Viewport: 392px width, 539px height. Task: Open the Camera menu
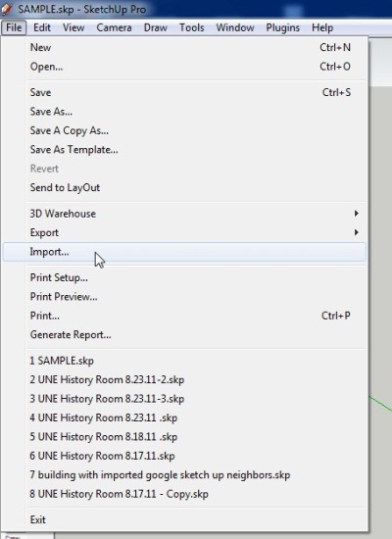coord(114,27)
